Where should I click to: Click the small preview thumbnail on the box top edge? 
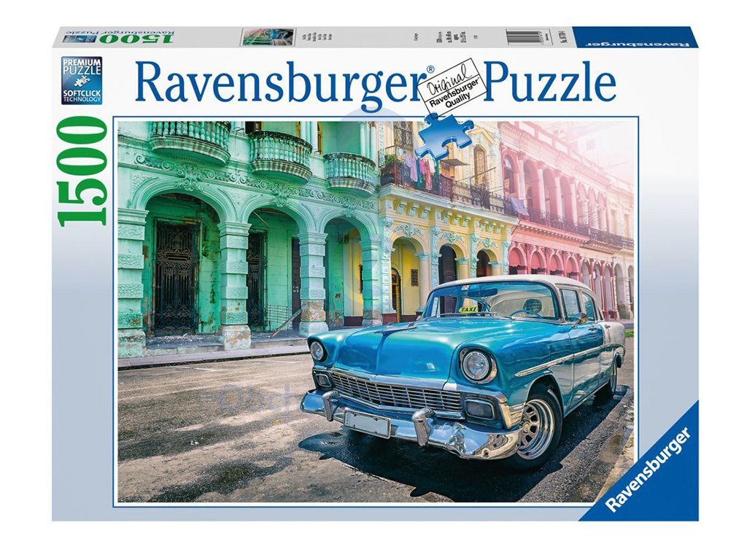(267, 36)
